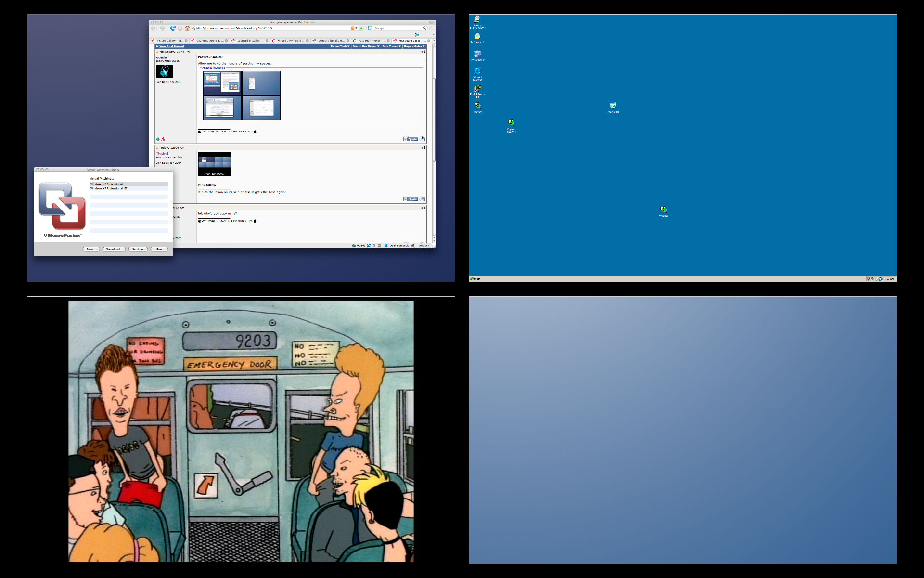
Task: Click the green Go arrow beside the address bar
Action: 361,28
